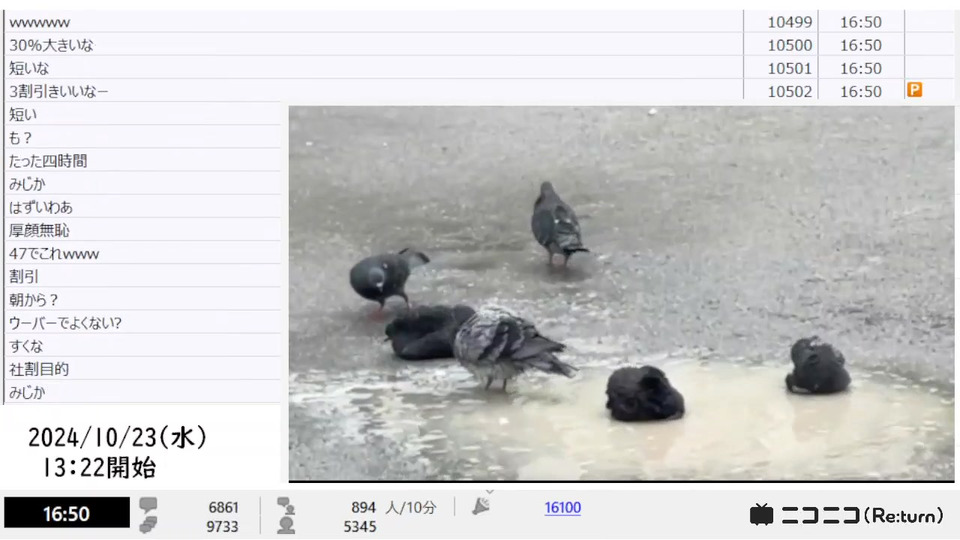
Task: Click the 16:50 elapsed time display
Action: pyautogui.click(x=67, y=513)
